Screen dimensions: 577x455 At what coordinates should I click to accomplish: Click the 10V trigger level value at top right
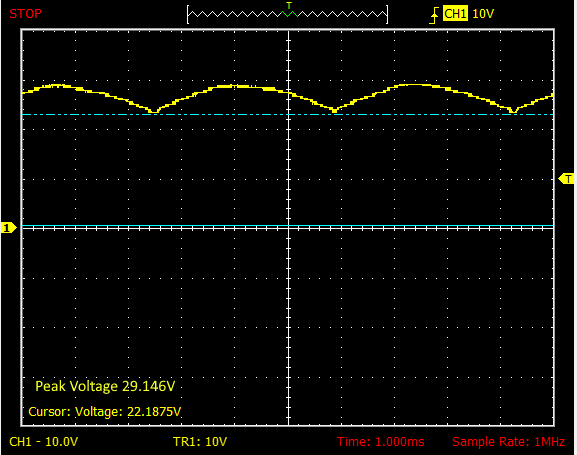coord(483,14)
